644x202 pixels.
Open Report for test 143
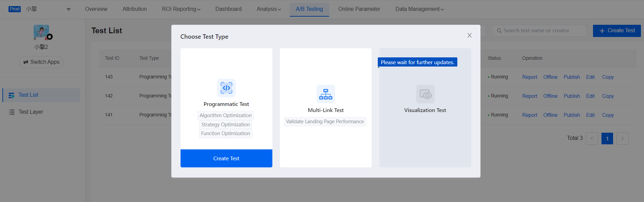click(x=530, y=77)
